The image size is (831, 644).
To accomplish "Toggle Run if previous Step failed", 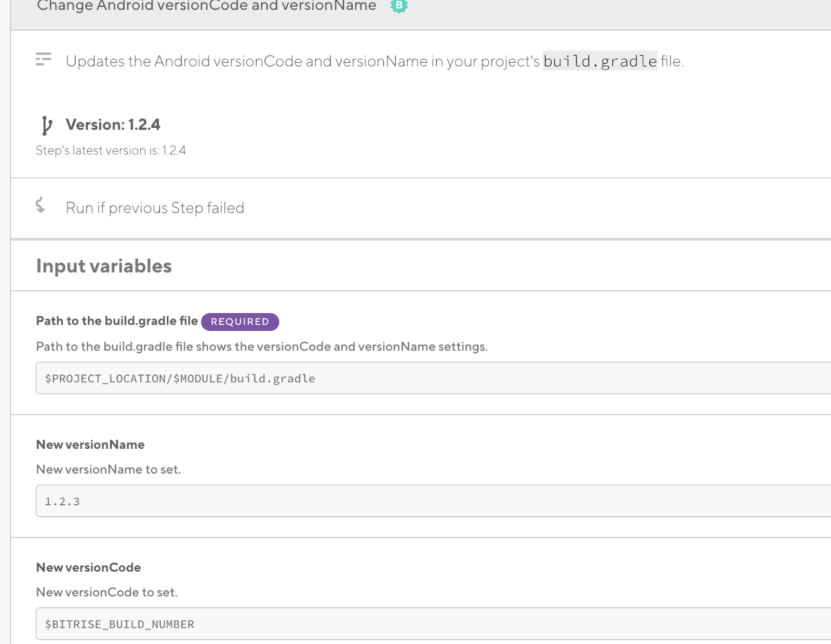I will click(155, 208).
